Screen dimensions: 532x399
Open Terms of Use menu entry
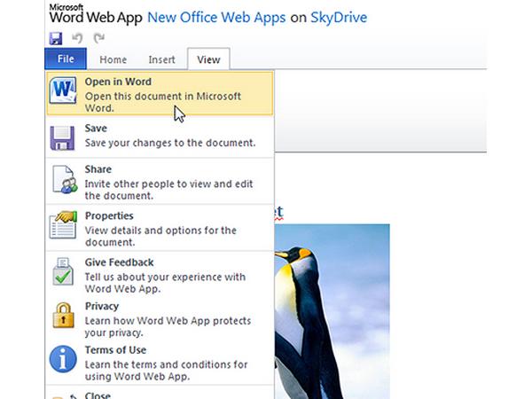point(160,363)
